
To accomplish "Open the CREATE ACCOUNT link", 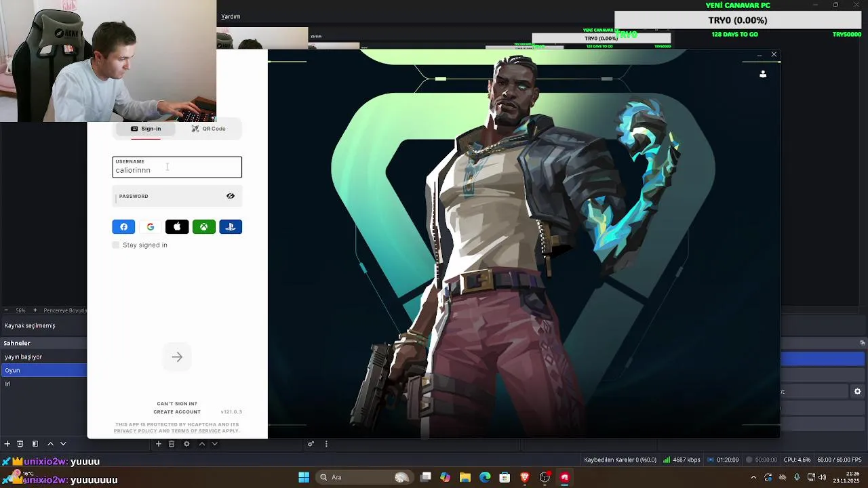I will (x=177, y=412).
